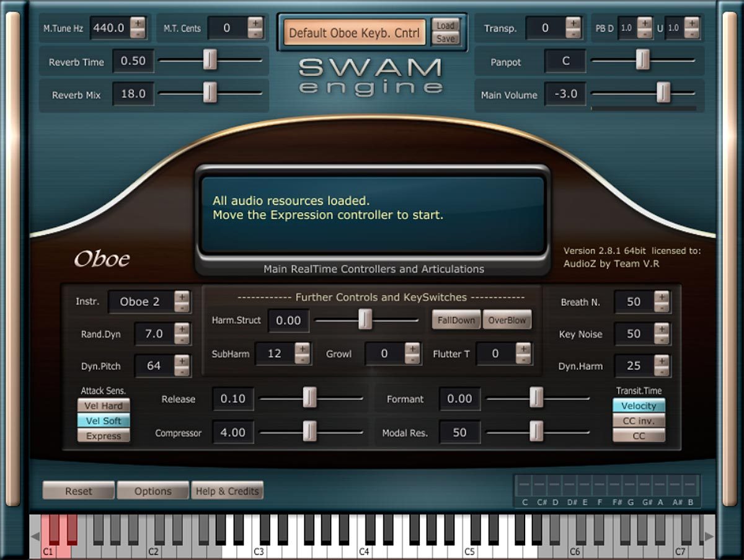The height and width of the screenshot is (560, 744).
Task: Click the Modal Res. slider handle
Action: pos(536,432)
